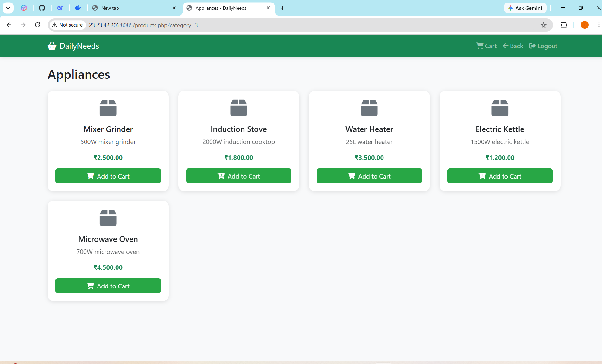
Task: Click the DailyNeeds brand name
Action: click(79, 46)
